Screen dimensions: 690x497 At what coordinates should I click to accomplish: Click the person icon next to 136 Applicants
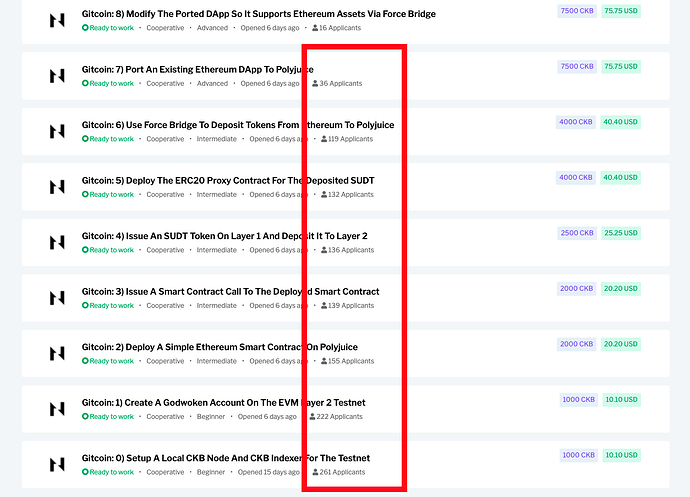[324, 250]
